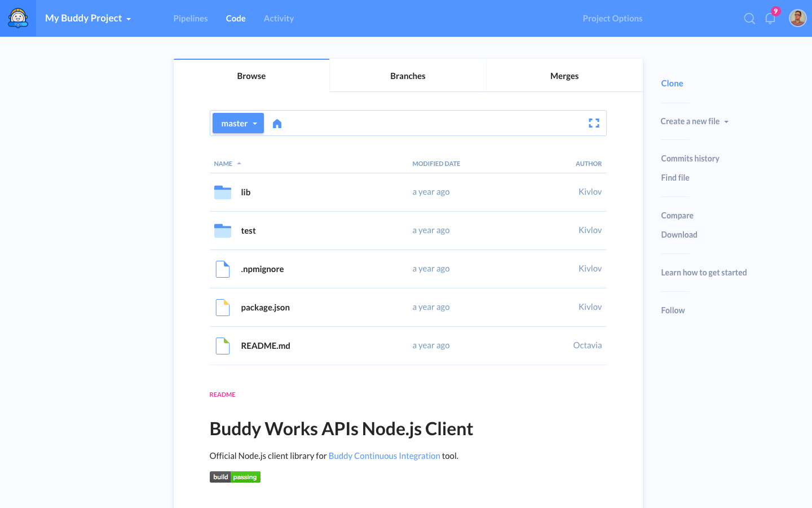Open the lib folder name
The width and height of the screenshot is (812, 508).
tap(246, 192)
